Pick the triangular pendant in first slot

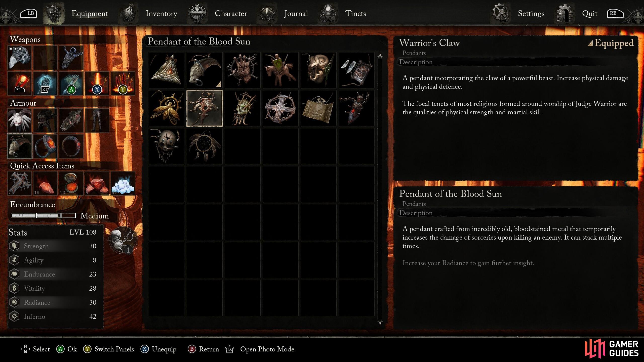166,70
